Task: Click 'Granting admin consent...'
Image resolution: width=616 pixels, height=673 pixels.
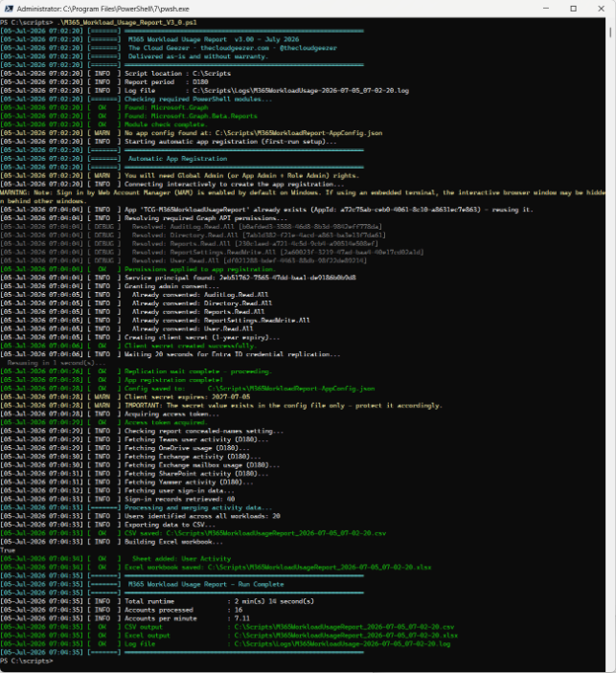Action: click(172, 286)
